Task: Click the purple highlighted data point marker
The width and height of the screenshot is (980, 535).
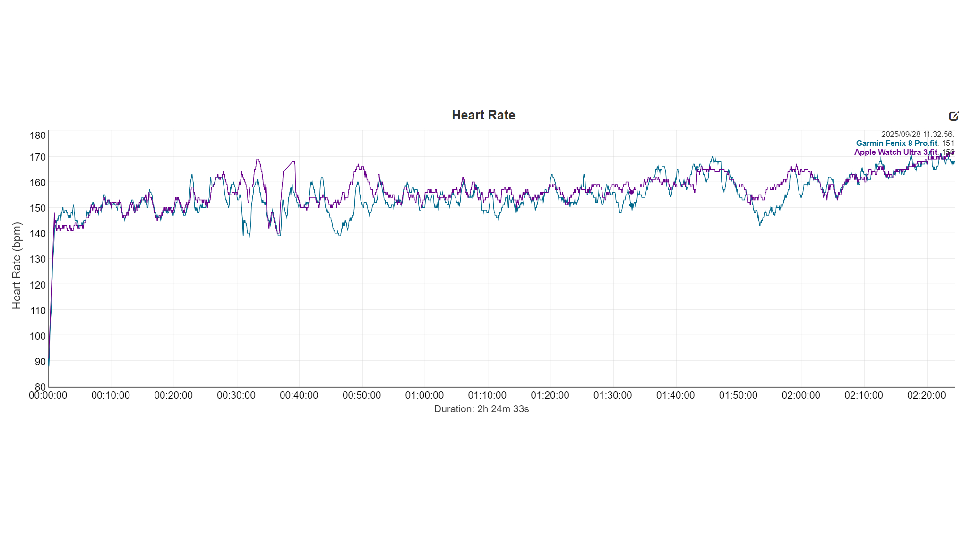Action: [x=632, y=192]
